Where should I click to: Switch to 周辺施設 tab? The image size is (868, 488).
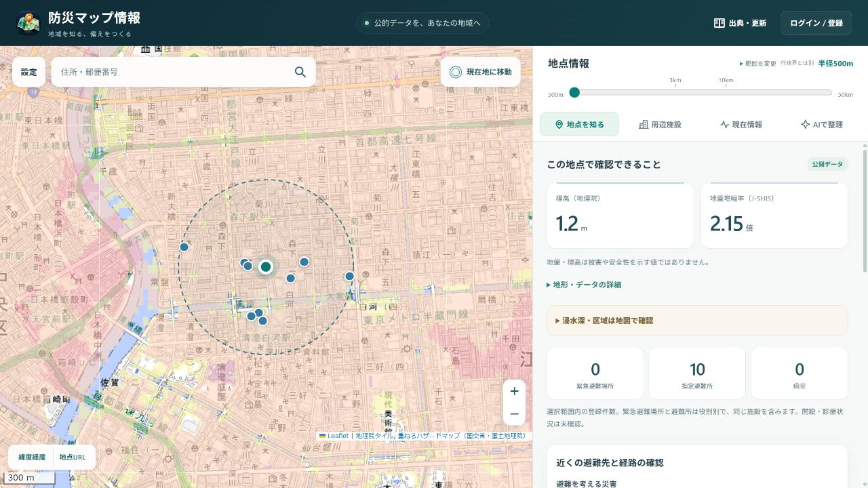(x=660, y=125)
